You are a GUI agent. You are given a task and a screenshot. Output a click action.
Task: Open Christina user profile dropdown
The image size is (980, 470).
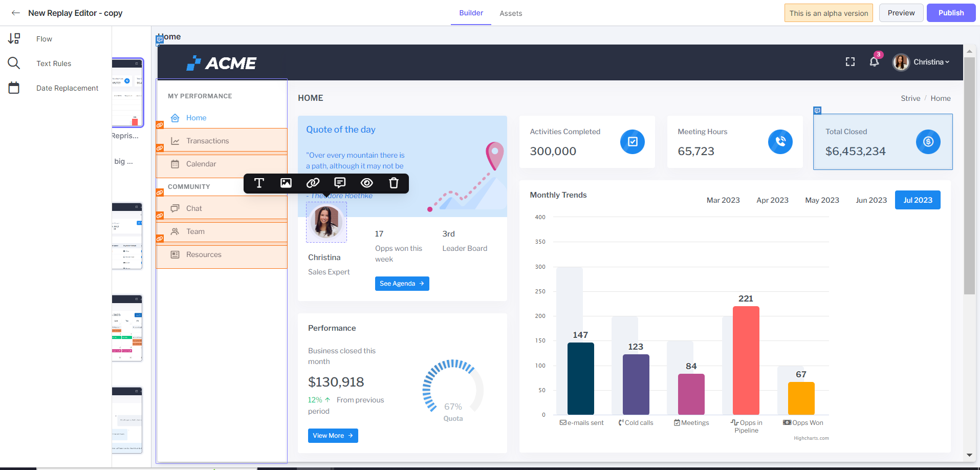921,62
